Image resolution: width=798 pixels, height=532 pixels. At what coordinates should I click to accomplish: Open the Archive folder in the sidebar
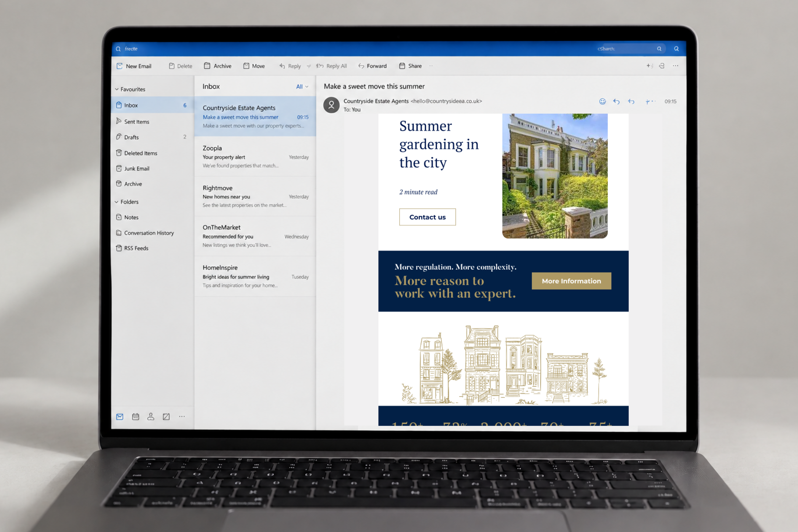(x=153, y=184)
